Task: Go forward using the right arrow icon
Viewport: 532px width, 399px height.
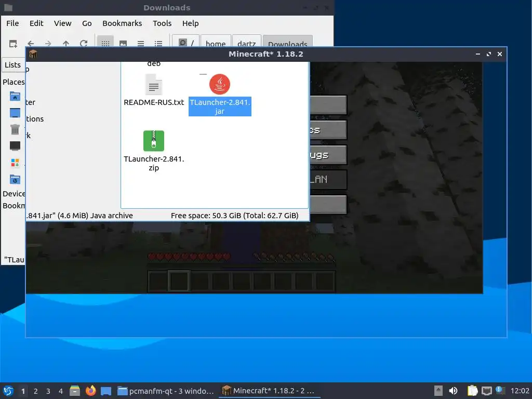Action: point(48,44)
